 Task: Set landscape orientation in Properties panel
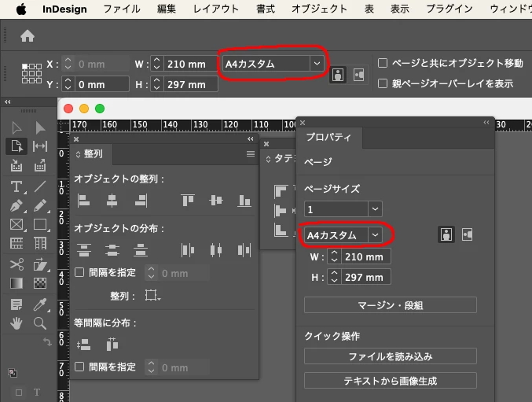468,234
